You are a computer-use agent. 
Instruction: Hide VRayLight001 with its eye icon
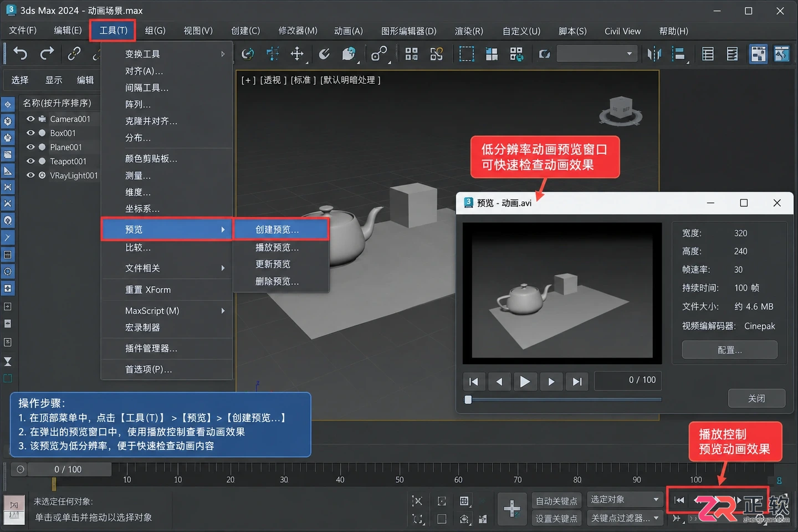tap(30, 175)
